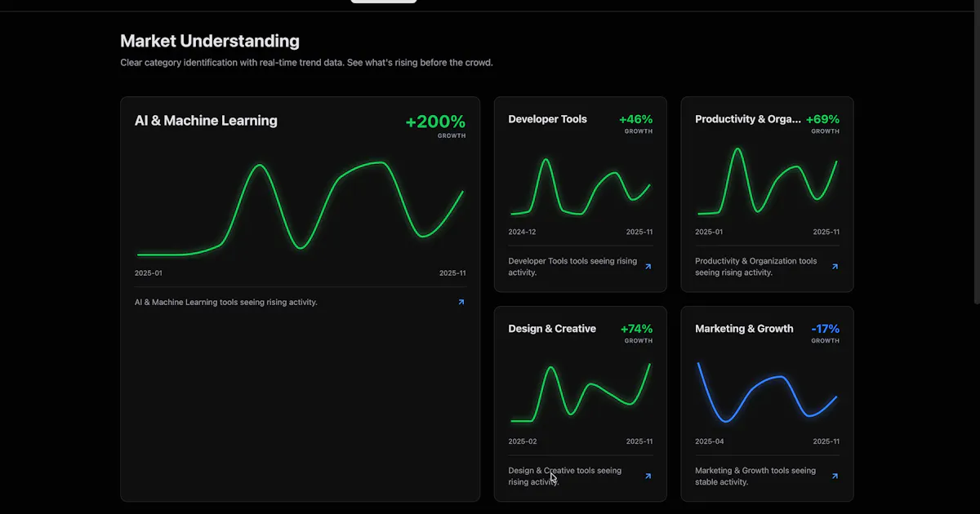Screen dimensions: 980x514
Task: Open the arrow link in AI & Machine Learning card
Action: click(461, 302)
